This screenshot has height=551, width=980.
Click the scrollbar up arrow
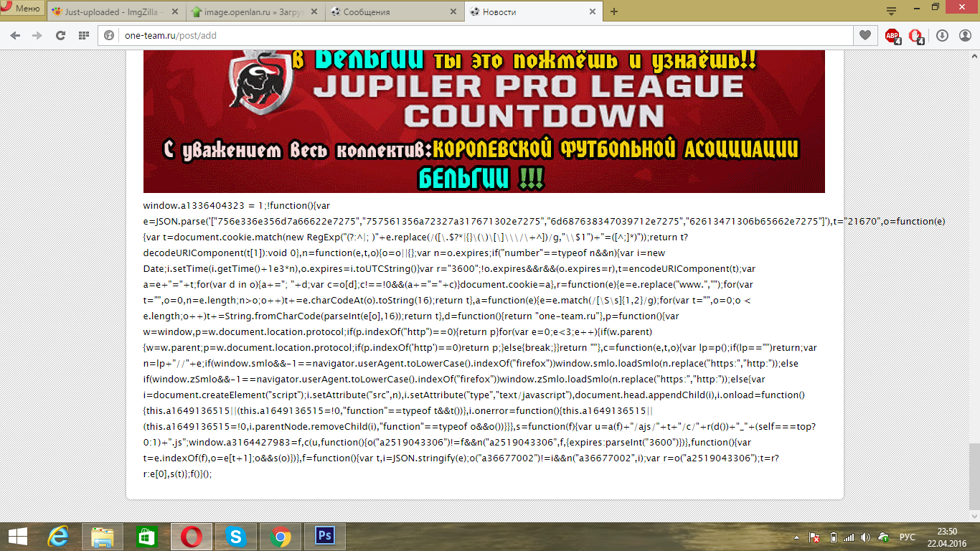coord(974,55)
